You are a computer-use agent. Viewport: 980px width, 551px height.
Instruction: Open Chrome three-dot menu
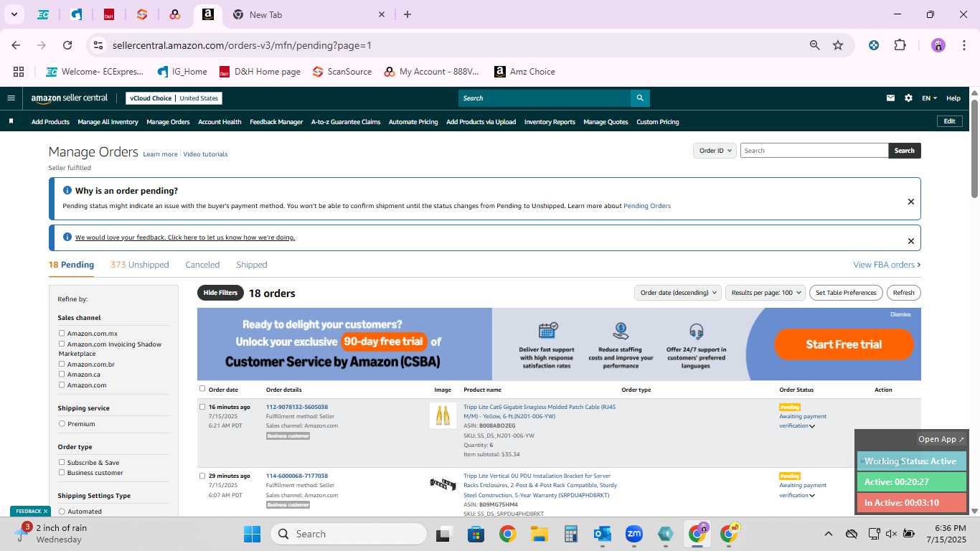pos(963,45)
